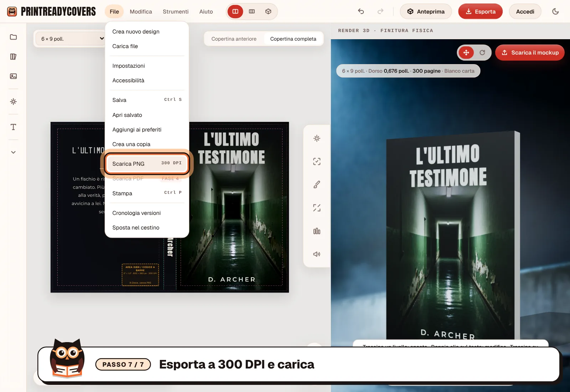Open the templates library sidebar icon

13,57
